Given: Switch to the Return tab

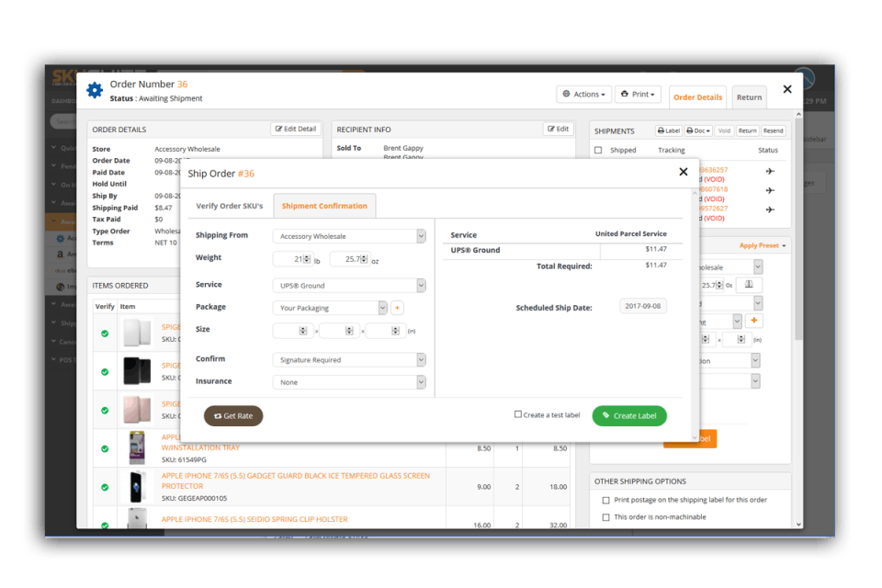Looking at the screenshot, I should (750, 96).
